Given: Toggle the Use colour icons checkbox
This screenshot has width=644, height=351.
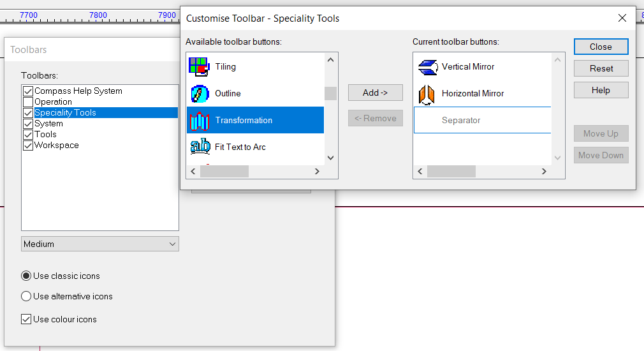Looking at the screenshot, I should coord(26,319).
